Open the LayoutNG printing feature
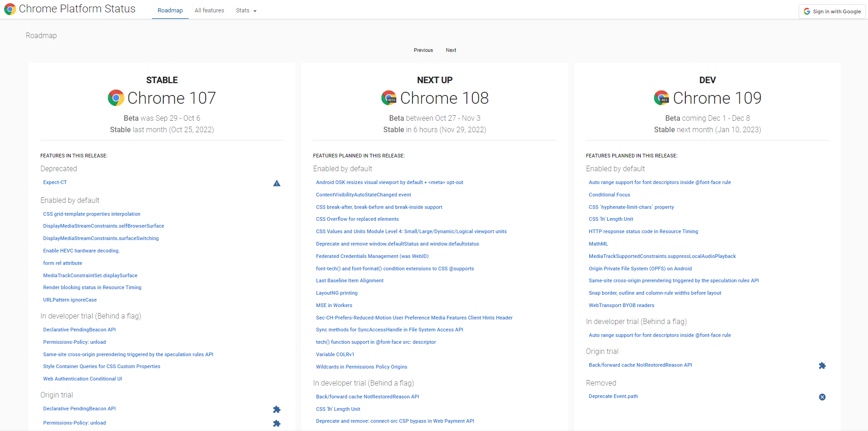Image resolution: width=868 pixels, height=431 pixels. pos(336,293)
